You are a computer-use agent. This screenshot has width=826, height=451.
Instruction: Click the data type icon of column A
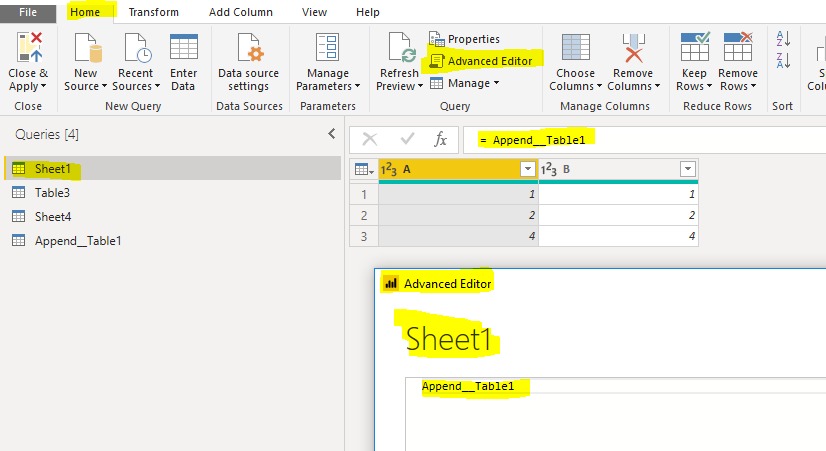pyautogui.click(x=389, y=169)
